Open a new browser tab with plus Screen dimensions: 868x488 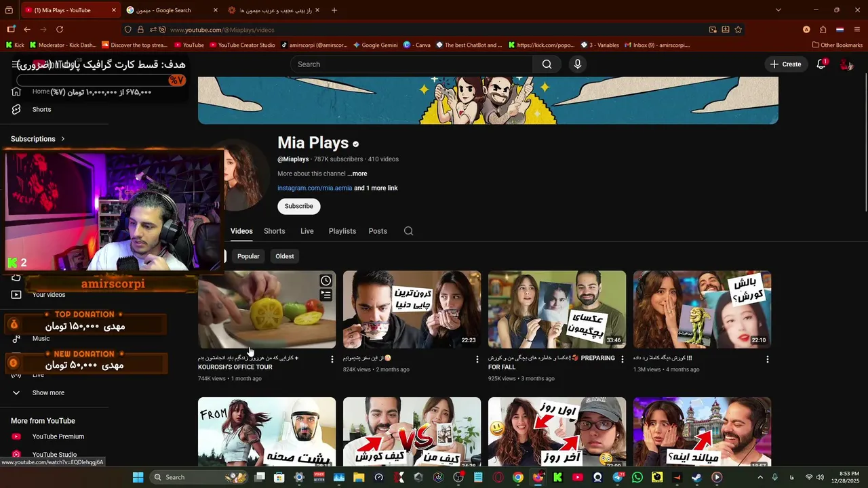pyautogui.click(x=334, y=10)
